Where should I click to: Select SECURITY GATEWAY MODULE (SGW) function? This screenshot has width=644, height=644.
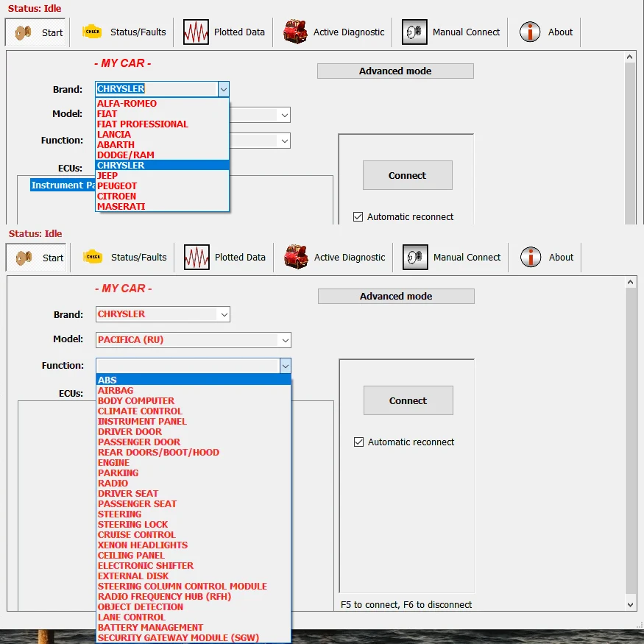point(194,638)
